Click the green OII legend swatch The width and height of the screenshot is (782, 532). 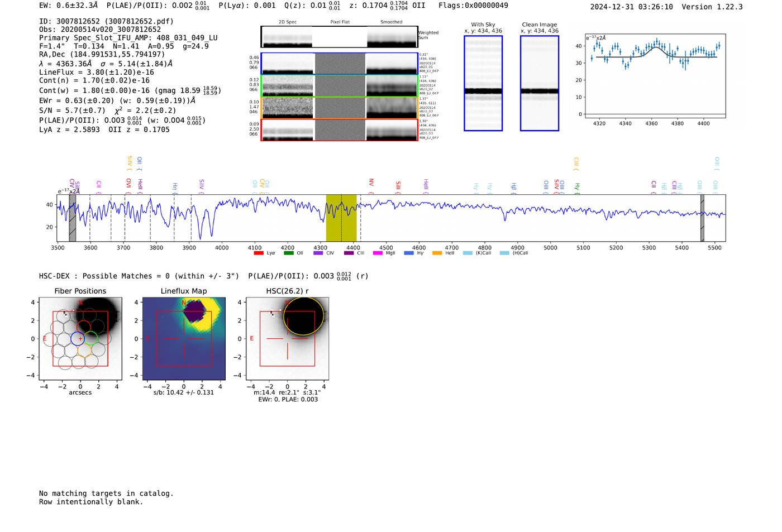[x=288, y=253]
